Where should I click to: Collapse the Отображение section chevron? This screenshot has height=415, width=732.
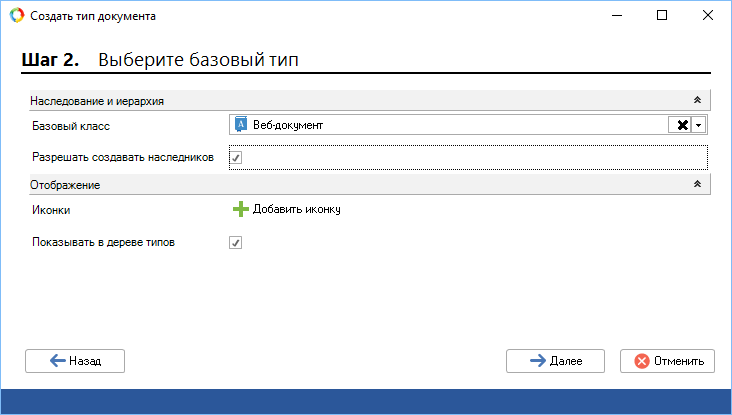697,185
